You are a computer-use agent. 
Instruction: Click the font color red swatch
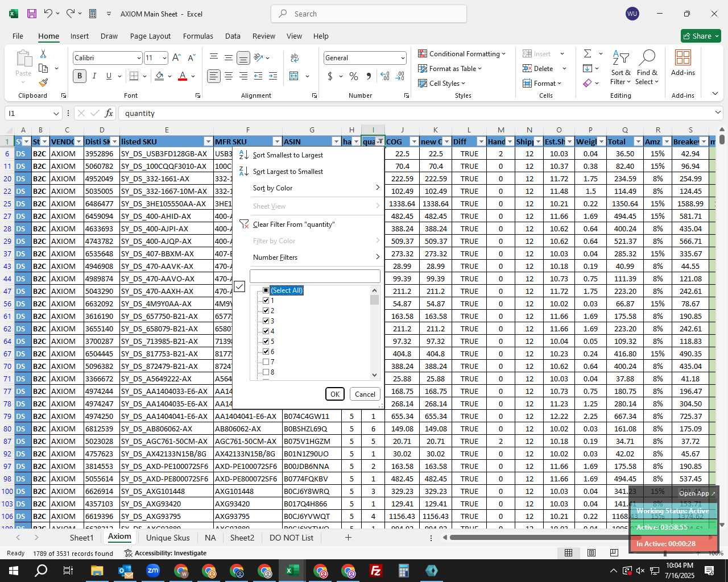[x=183, y=76]
